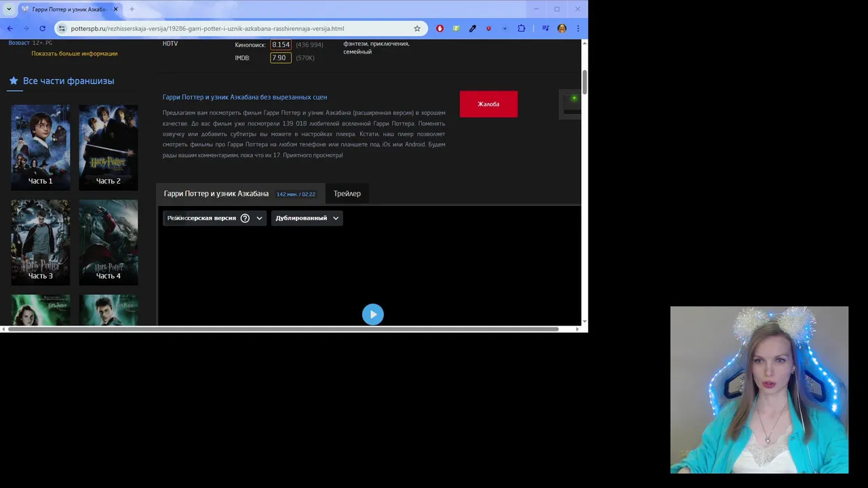Open the red shield ad-blocker extension
Viewport: 868px width, 488px height.
pos(488,28)
